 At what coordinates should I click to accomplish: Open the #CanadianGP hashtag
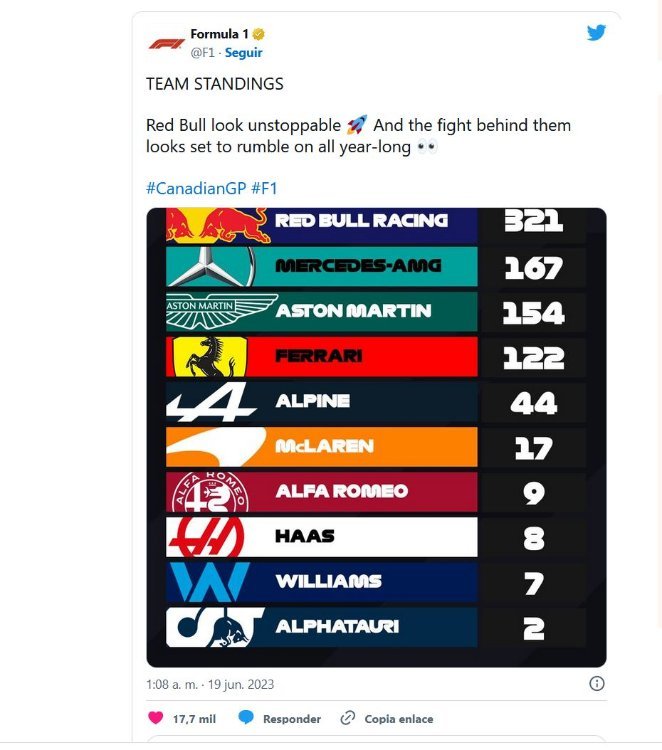pyautogui.click(x=196, y=188)
